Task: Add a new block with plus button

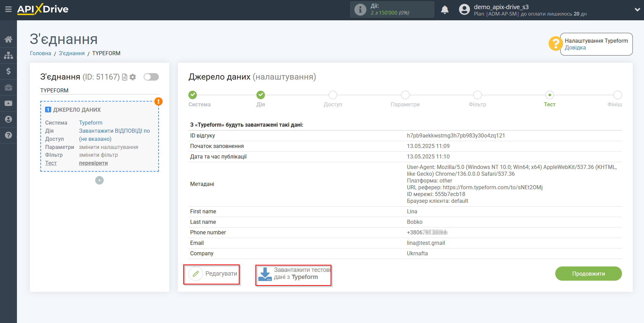Action: coord(99,180)
